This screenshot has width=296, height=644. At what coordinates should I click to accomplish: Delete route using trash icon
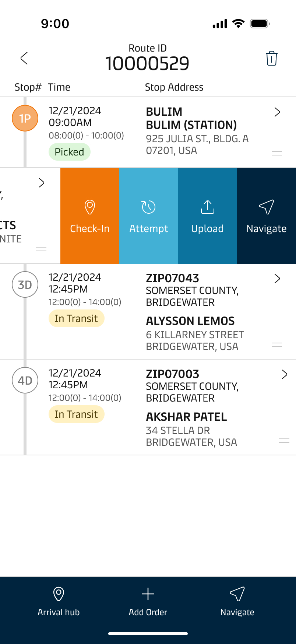tap(271, 58)
